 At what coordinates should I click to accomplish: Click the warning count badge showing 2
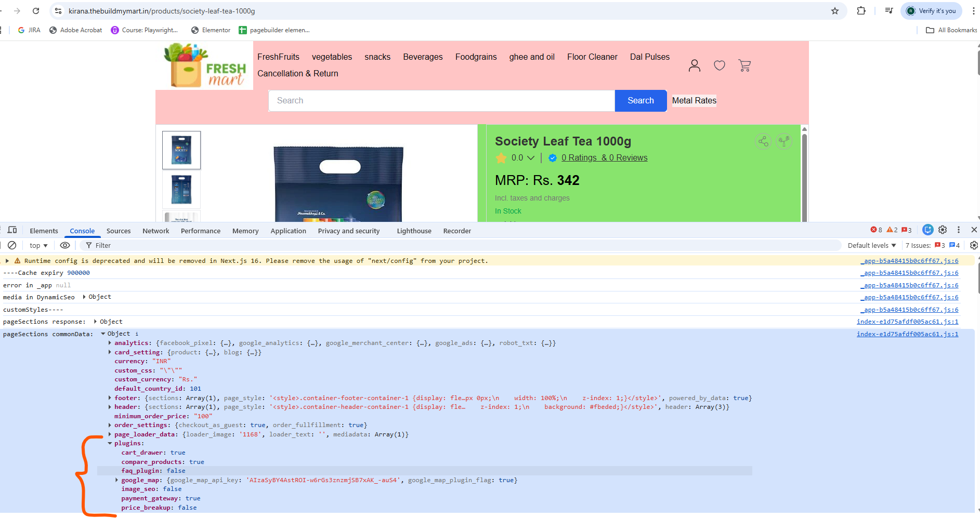[x=892, y=230]
